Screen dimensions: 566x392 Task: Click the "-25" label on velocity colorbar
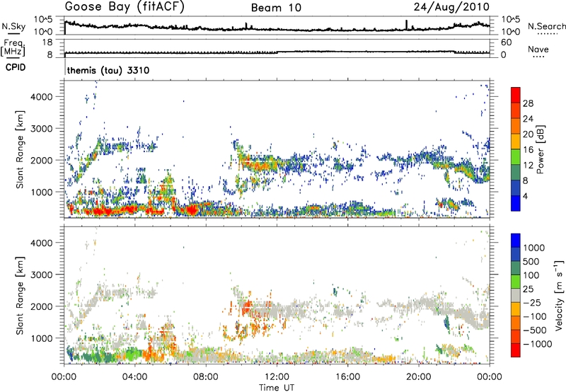coord(532,303)
